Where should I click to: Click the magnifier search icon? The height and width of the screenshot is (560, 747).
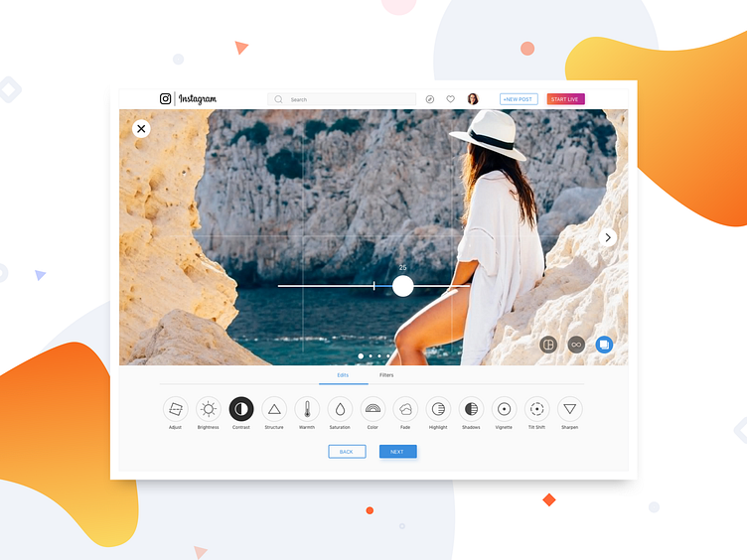pyautogui.click(x=279, y=99)
